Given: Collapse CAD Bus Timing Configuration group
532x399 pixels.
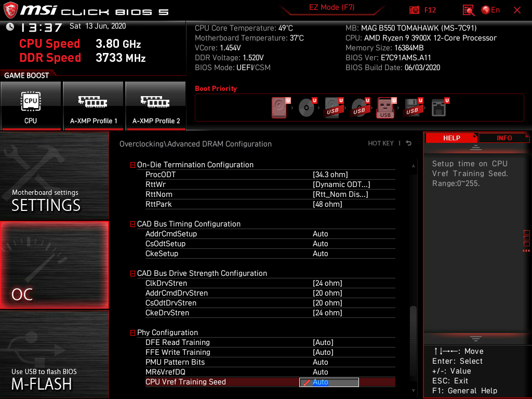Looking at the screenshot, I should [132, 224].
